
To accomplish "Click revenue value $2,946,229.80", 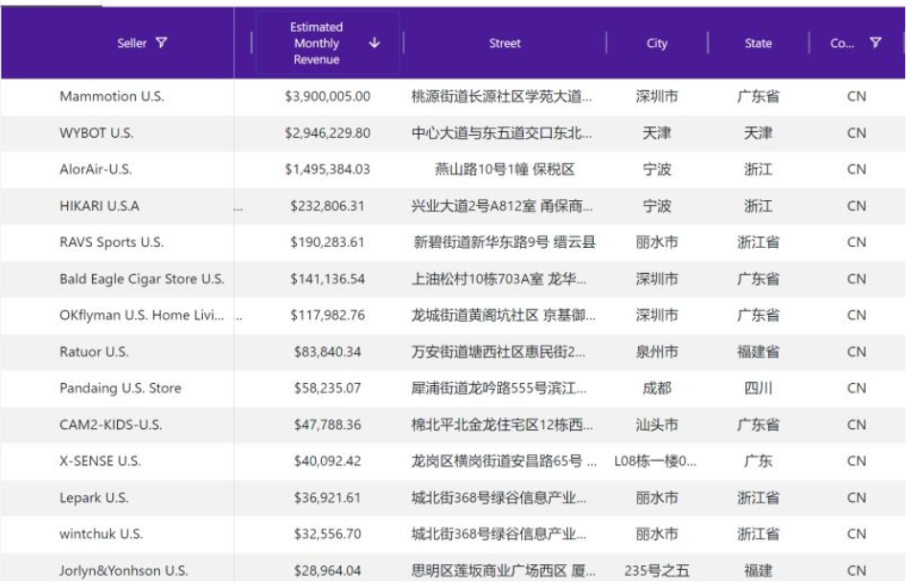I will [x=328, y=133].
